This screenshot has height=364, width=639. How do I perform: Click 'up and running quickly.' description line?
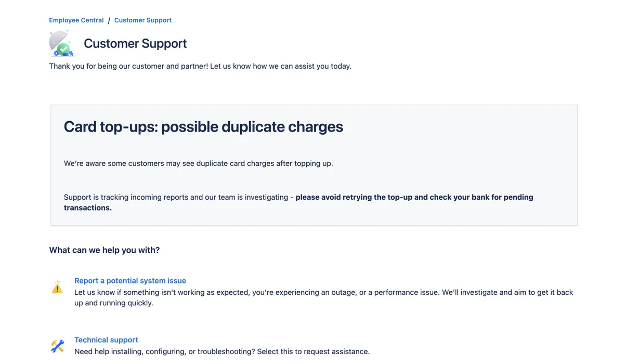pos(113,303)
